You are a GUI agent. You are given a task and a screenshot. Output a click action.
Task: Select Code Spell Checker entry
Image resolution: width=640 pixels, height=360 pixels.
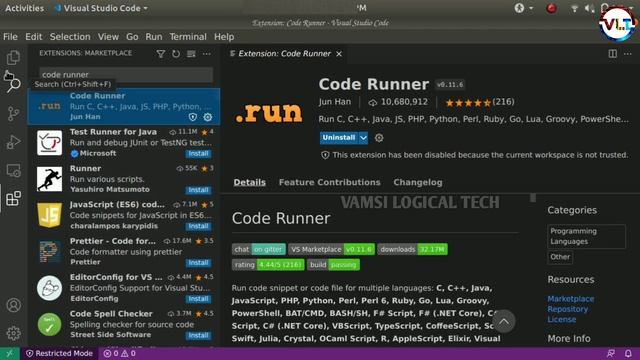coord(124,324)
